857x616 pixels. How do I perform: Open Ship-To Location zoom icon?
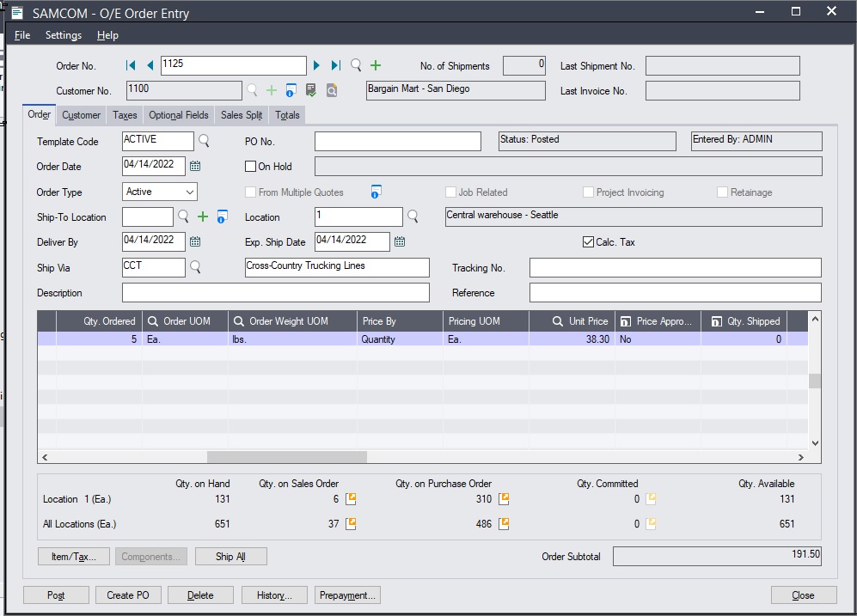click(222, 217)
